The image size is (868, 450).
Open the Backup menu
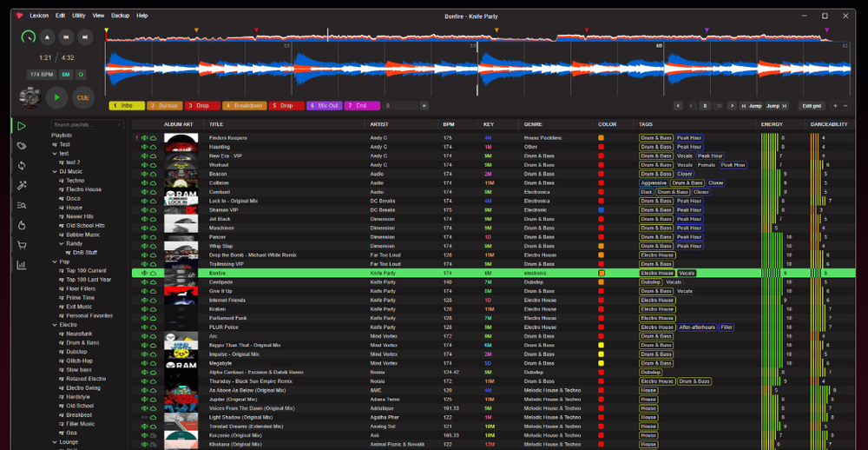point(120,16)
